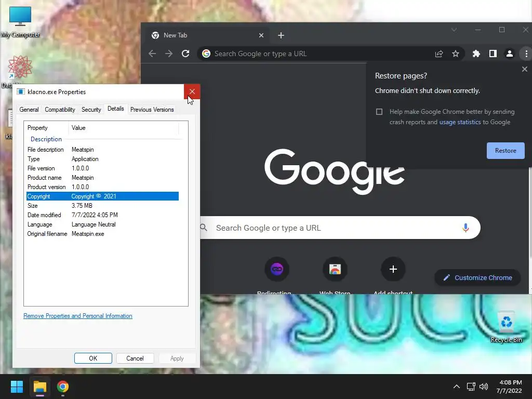Screen dimensions: 532x399
Task: Select the New Tab tab
Action: [x=208, y=35]
